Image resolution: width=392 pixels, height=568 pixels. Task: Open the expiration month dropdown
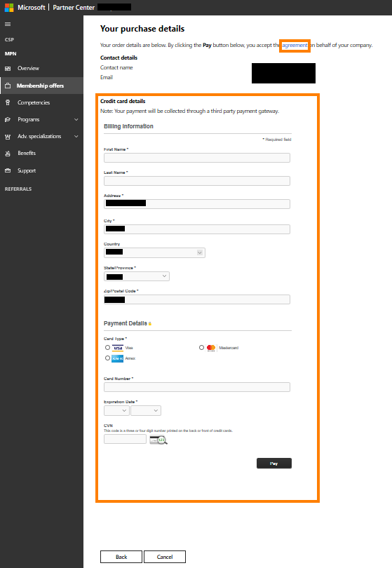[x=116, y=410]
